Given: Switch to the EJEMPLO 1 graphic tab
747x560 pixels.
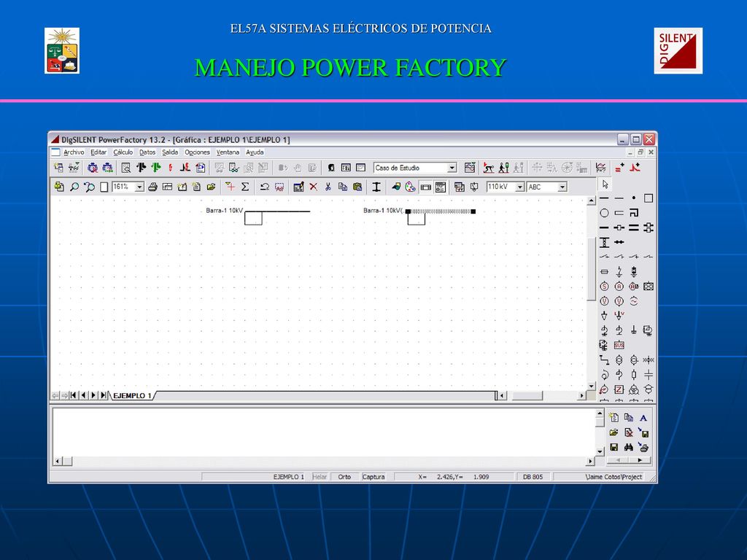Looking at the screenshot, I should pos(132,396).
